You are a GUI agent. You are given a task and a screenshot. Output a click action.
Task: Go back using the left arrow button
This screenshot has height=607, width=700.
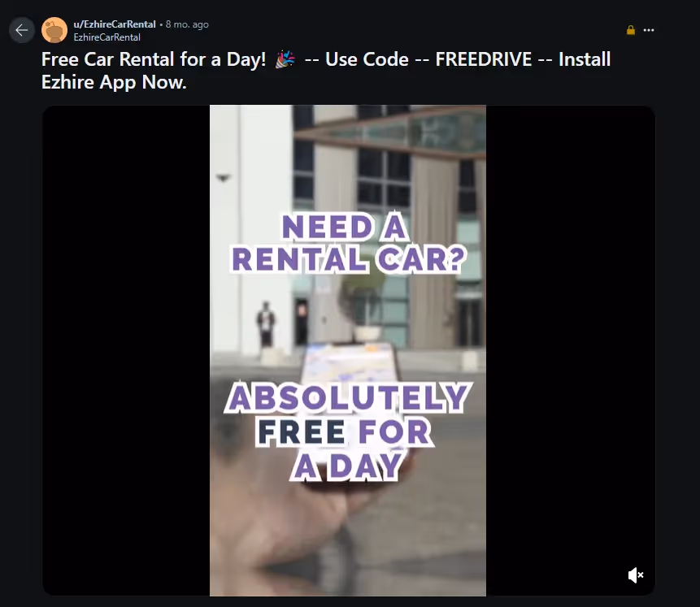pos(21,30)
